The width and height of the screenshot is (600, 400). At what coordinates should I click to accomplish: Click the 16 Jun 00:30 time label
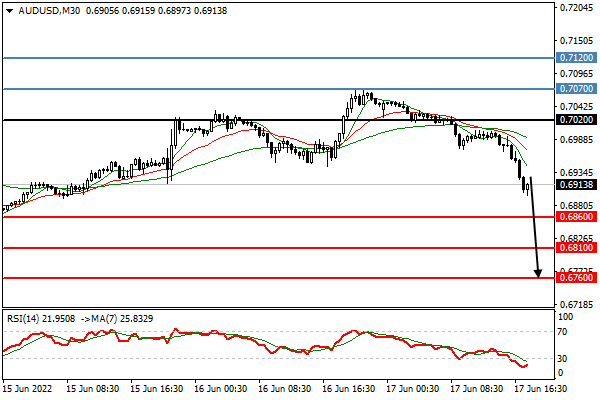pyautogui.click(x=220, y=389)
